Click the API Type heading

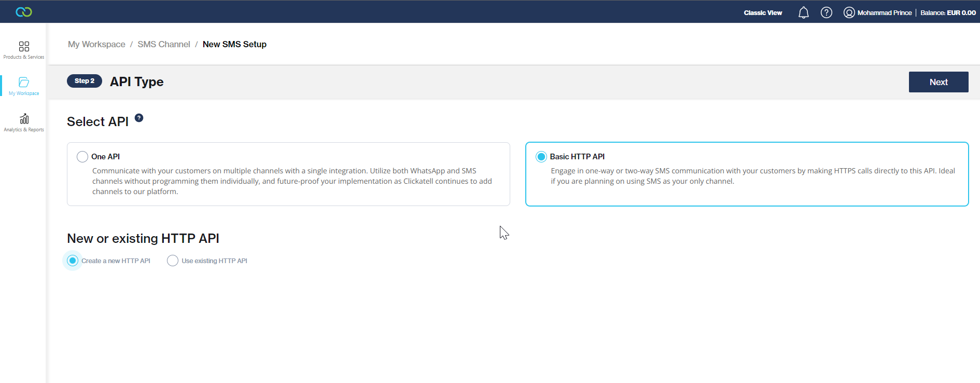pos(137,81)
